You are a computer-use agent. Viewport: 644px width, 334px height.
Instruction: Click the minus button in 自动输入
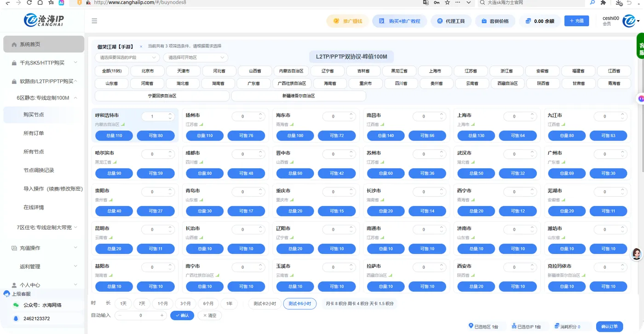tap(121, 316)
